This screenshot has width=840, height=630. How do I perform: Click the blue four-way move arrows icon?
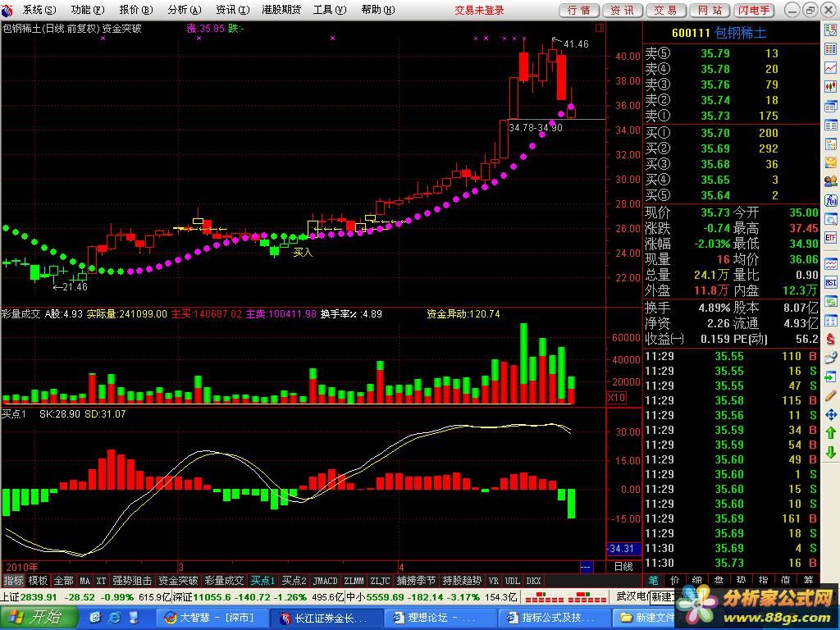pyautogui.click(x=830, y=414)
